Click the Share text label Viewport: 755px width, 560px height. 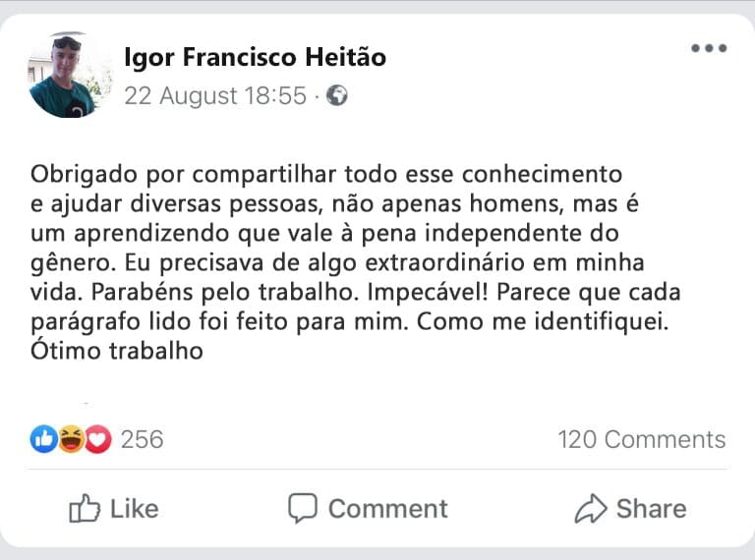pos(651,508)
